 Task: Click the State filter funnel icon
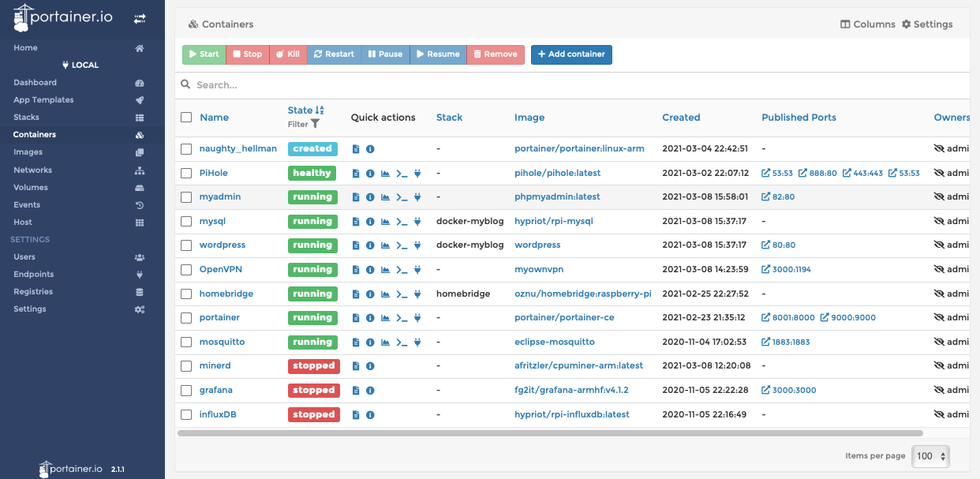[316, 124]
